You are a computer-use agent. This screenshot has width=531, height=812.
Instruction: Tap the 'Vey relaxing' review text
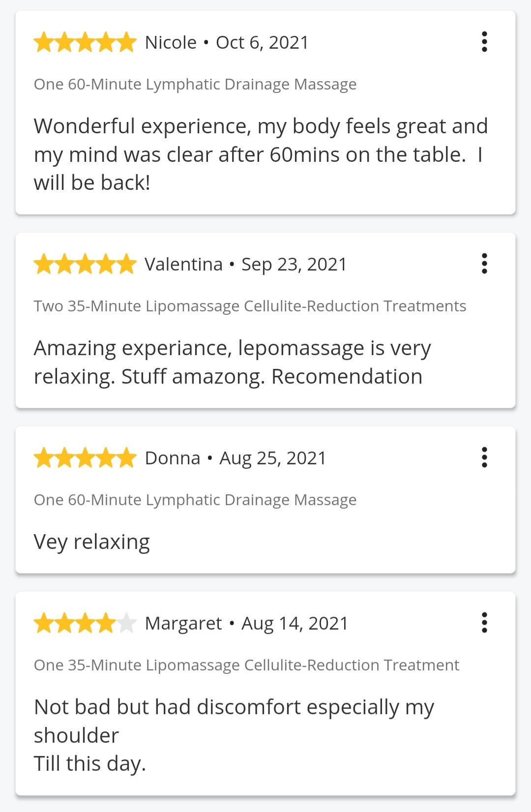pos(91,542)
